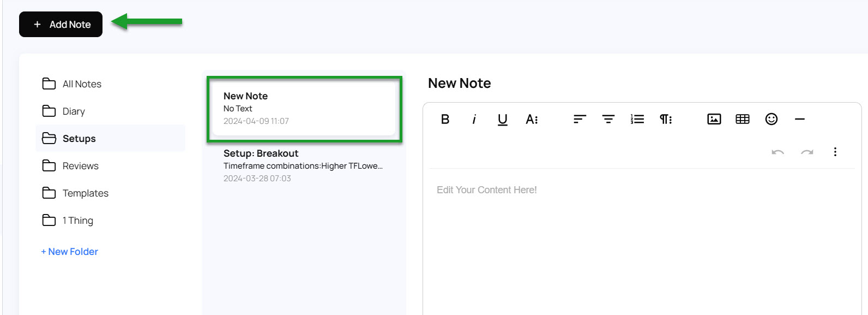Create a new folder via + New Folder
868x315 pixels.
pyautogui.click(x=70, y=252)
